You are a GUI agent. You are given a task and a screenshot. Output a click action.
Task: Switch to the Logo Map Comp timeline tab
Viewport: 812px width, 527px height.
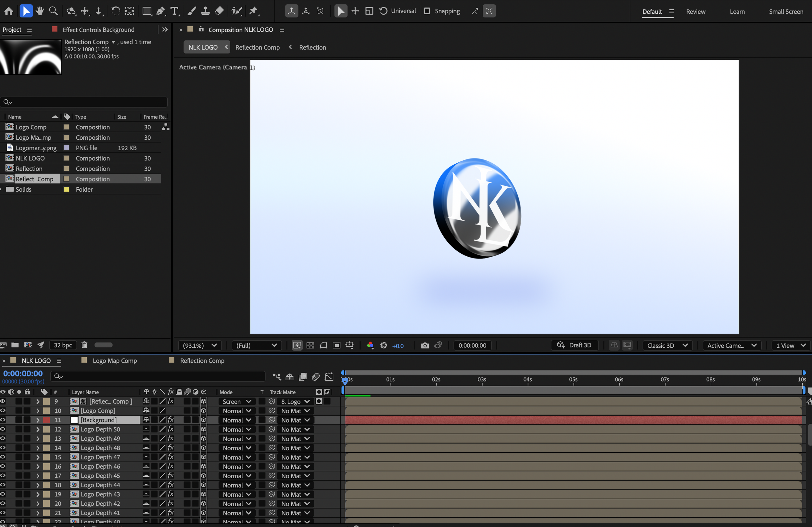[x=115, y=360]
